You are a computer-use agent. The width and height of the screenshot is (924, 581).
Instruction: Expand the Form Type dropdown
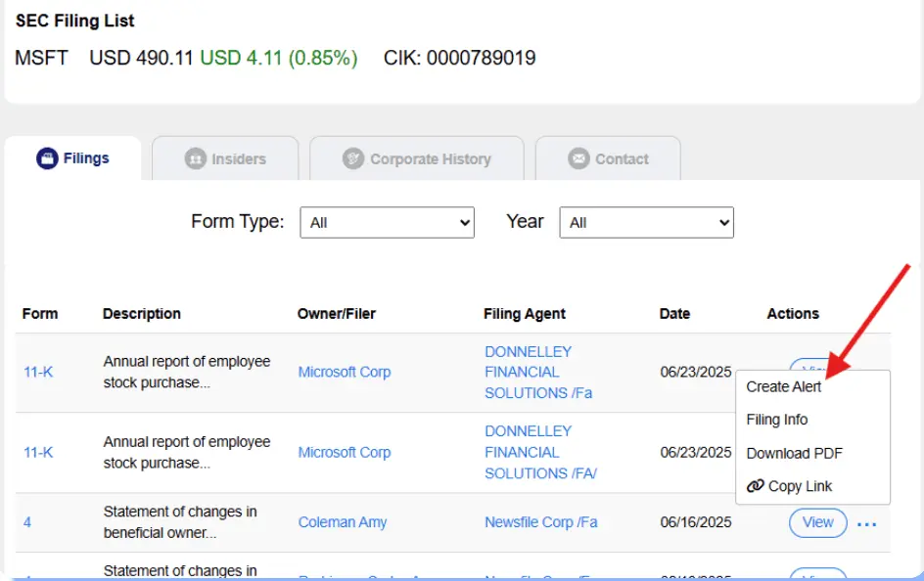pyautogui.click(x=387, y=223)
